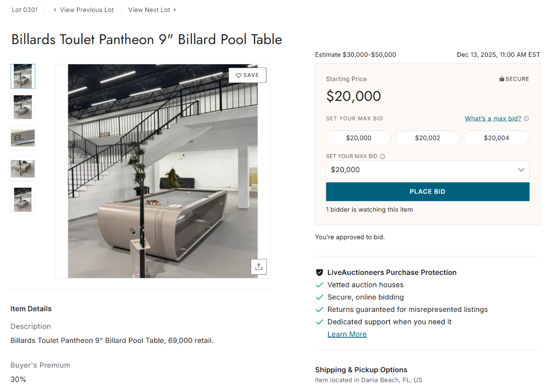Click the previous lot arrow icon
556x392 pixels.
pos(55,10)
